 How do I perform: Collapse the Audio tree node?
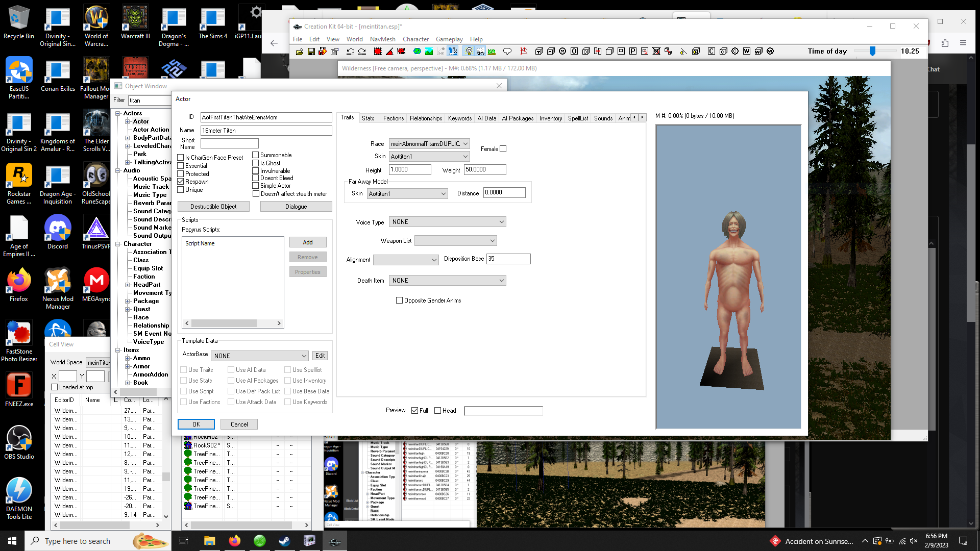pyautogui.click(x=118, y=170)
